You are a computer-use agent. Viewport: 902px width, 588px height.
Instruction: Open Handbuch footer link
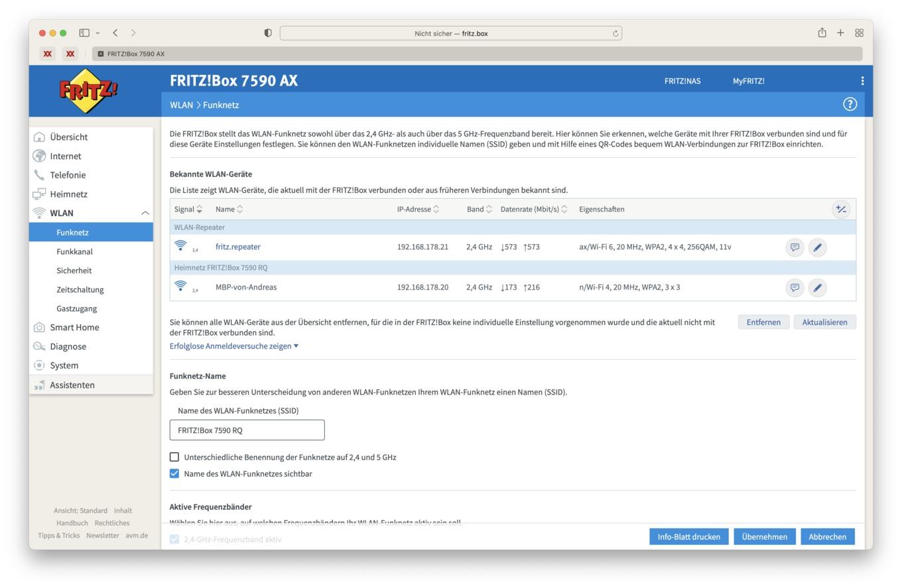(72, 523)
